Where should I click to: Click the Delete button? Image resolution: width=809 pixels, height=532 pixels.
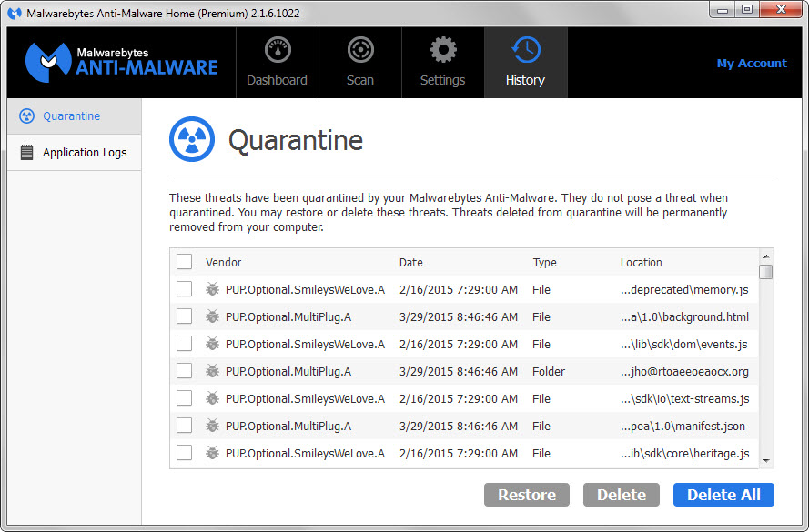tap(622, 495)
